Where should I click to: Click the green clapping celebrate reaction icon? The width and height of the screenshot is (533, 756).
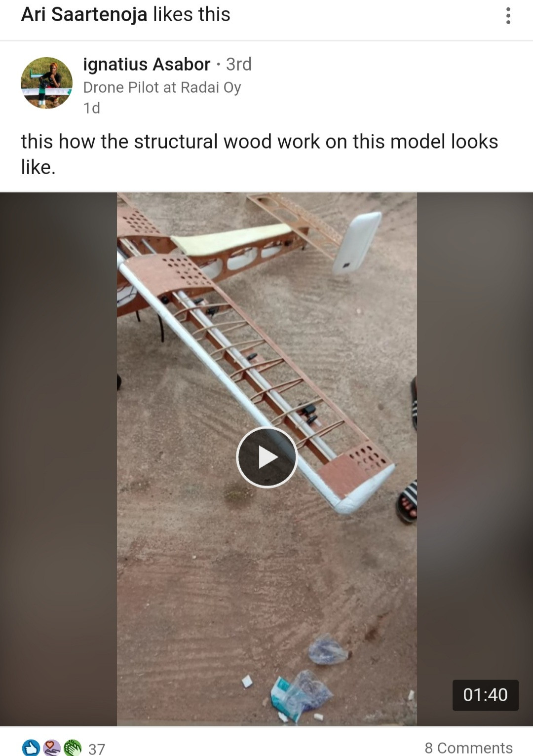[72, 748]
